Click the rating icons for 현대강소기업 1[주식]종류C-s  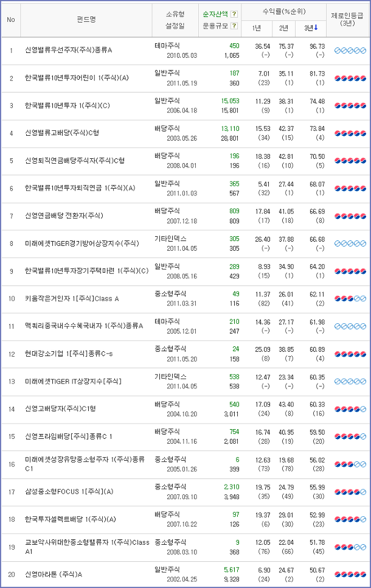tap(350, 354)
